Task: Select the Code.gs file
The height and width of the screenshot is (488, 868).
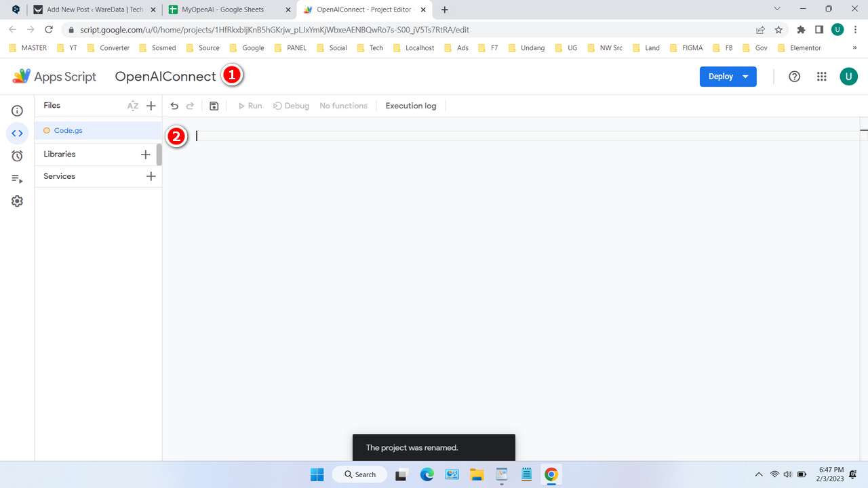Action: [x=68, y=130]
